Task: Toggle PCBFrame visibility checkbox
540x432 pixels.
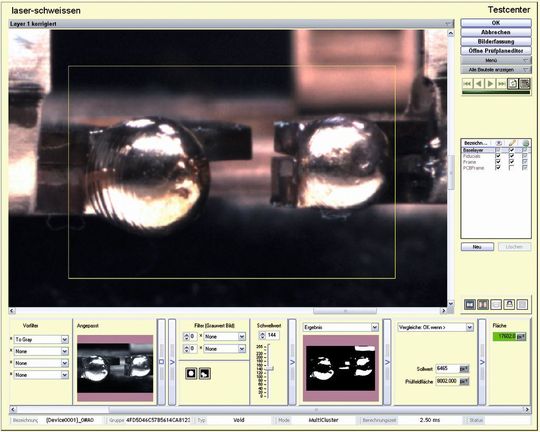Action: point(498,168)
